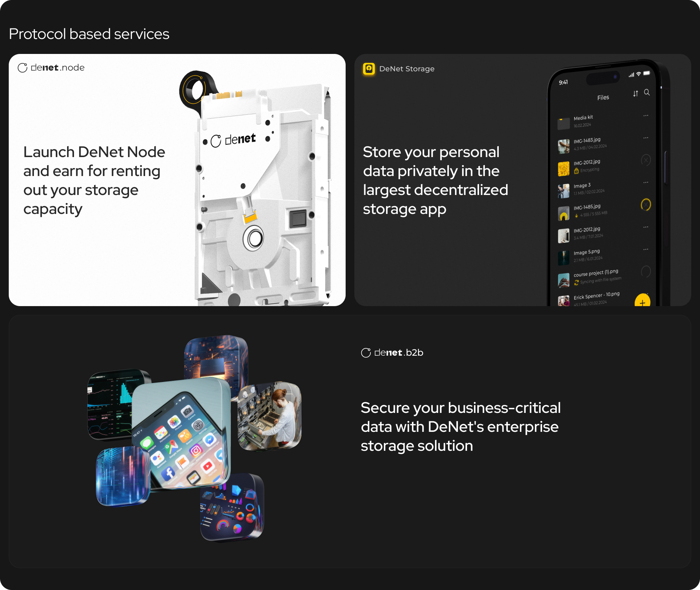
Task: Open the three-dot menu for IMG-1483.jpg
Action: click(646, 138)
